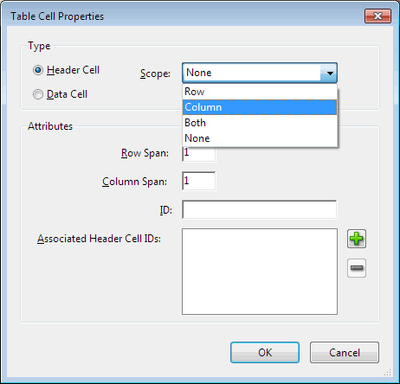Click the minus remove header ID icon
The width and height of the screenshot is (400, 384).
coord(356,268)
